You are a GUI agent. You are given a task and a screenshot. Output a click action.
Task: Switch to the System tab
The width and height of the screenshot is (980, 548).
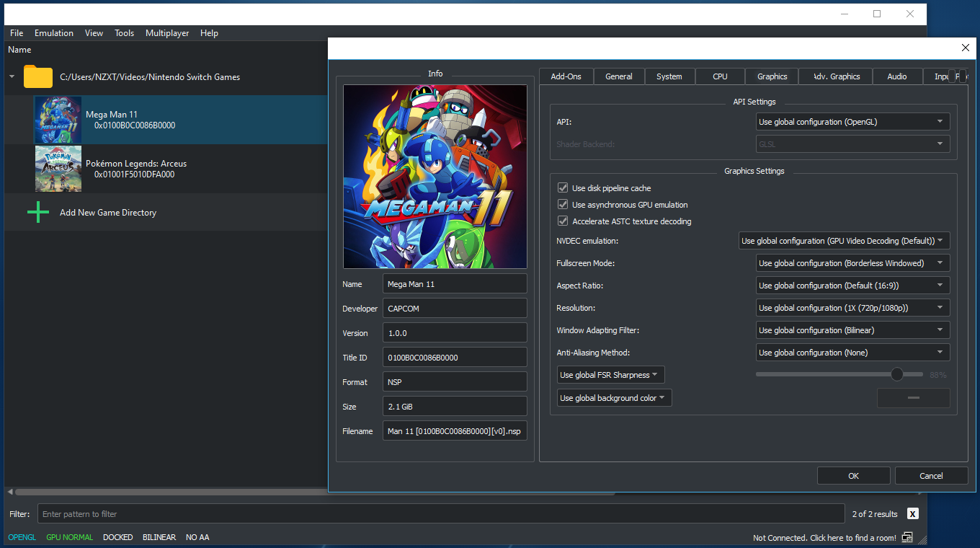click(x=669, y=76)
